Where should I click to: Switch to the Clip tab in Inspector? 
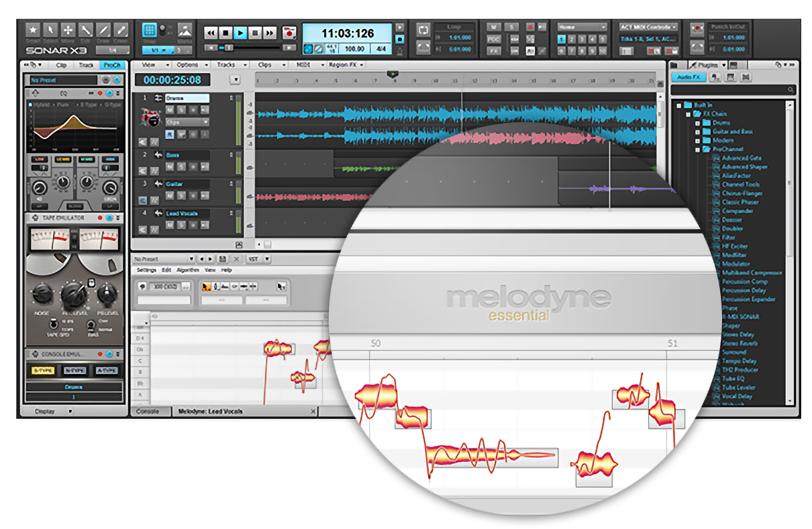[61, 65]
